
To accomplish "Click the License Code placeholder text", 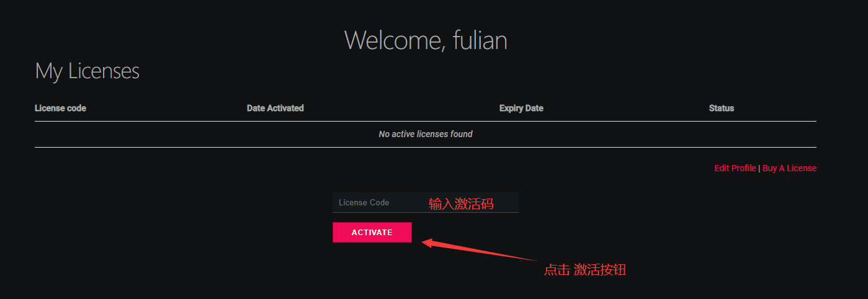I will 364,203.
